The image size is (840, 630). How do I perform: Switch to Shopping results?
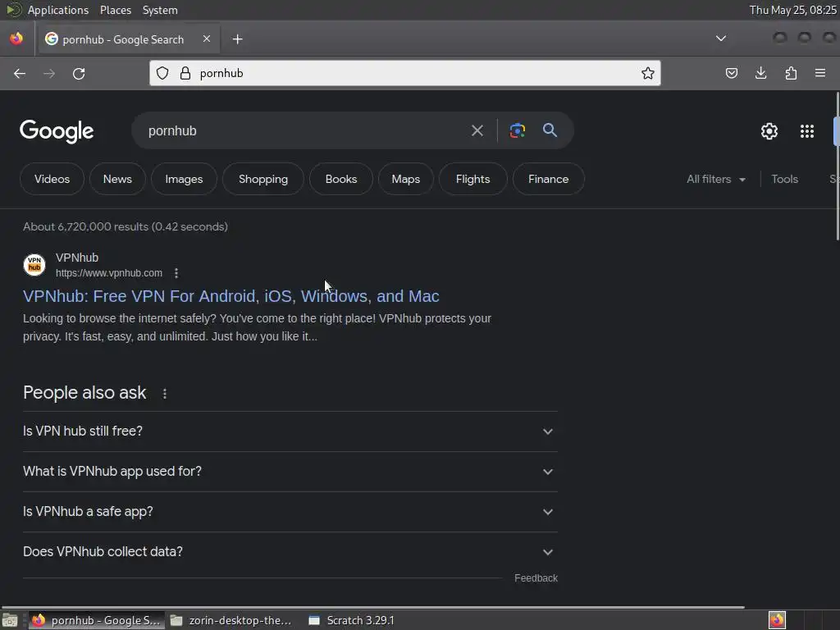263,179
